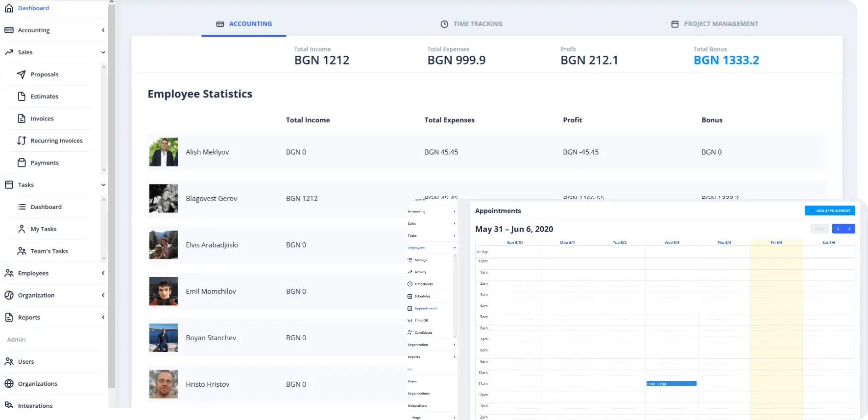Select the Recurring Invoices repeat icon
868x420 pixels.
22,140
